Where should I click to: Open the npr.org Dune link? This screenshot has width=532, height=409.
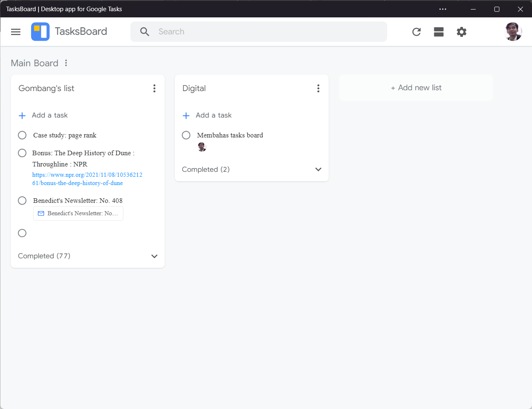click(x=87, y=179)
